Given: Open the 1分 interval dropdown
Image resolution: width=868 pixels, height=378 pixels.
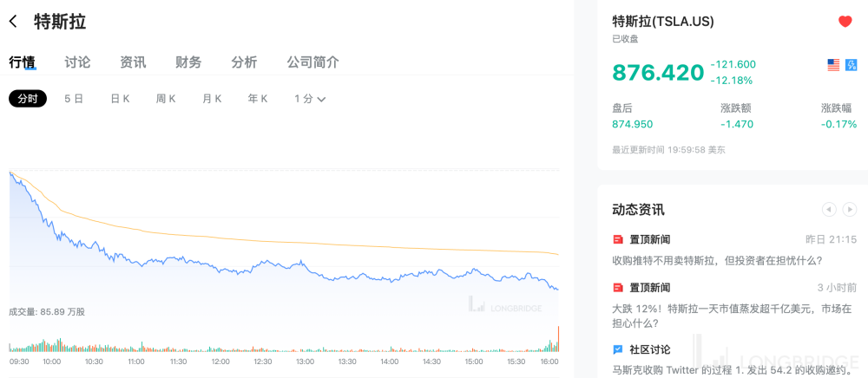Looking at the screenshot, I should [x=310, y=99].
